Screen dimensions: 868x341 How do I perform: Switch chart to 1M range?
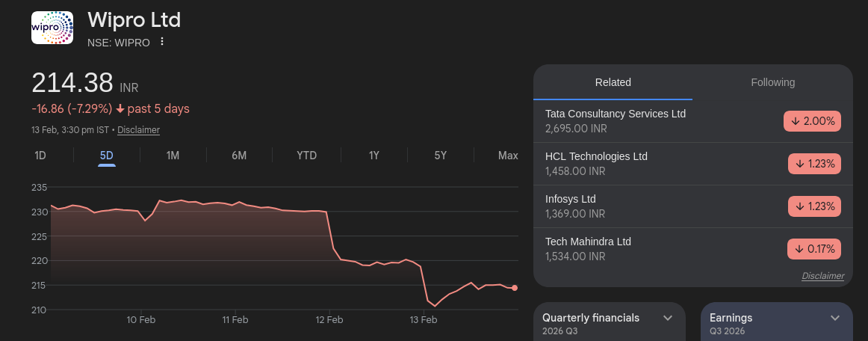pos(173,156)
